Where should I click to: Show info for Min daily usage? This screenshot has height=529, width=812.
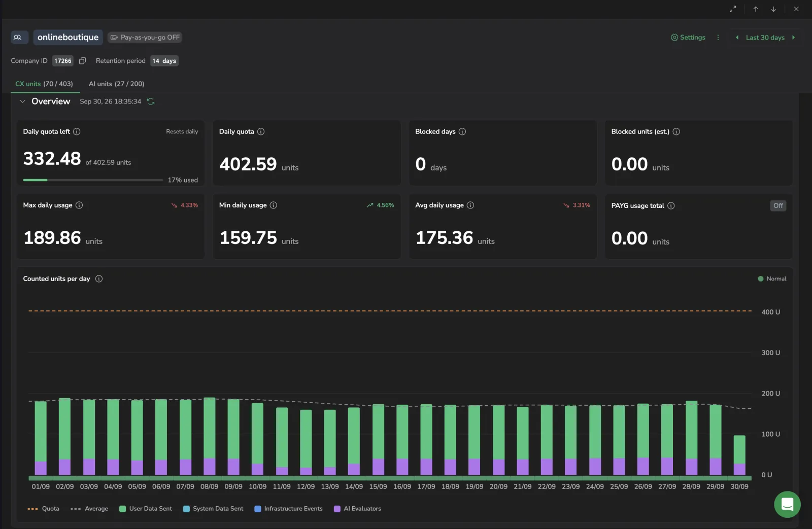[274, 205]
